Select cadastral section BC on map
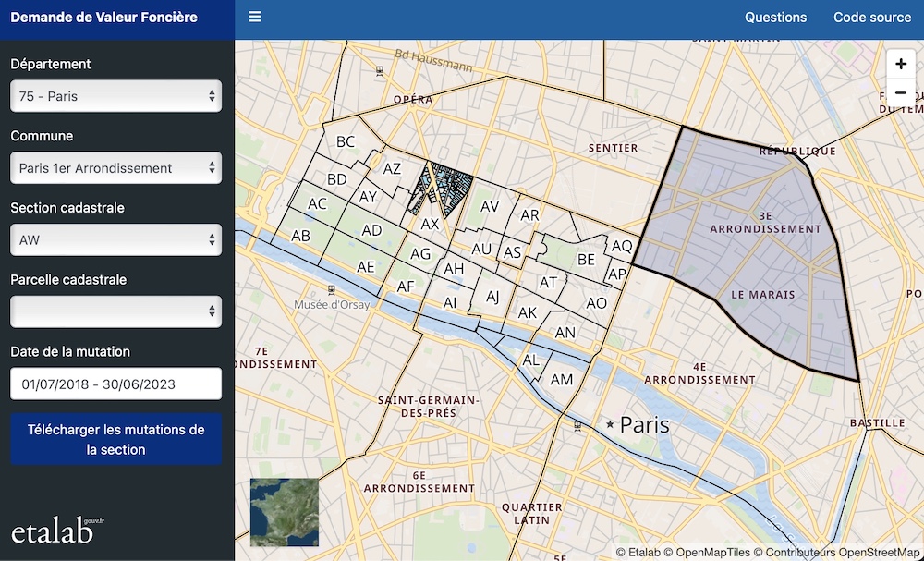 tap(346, 142)
